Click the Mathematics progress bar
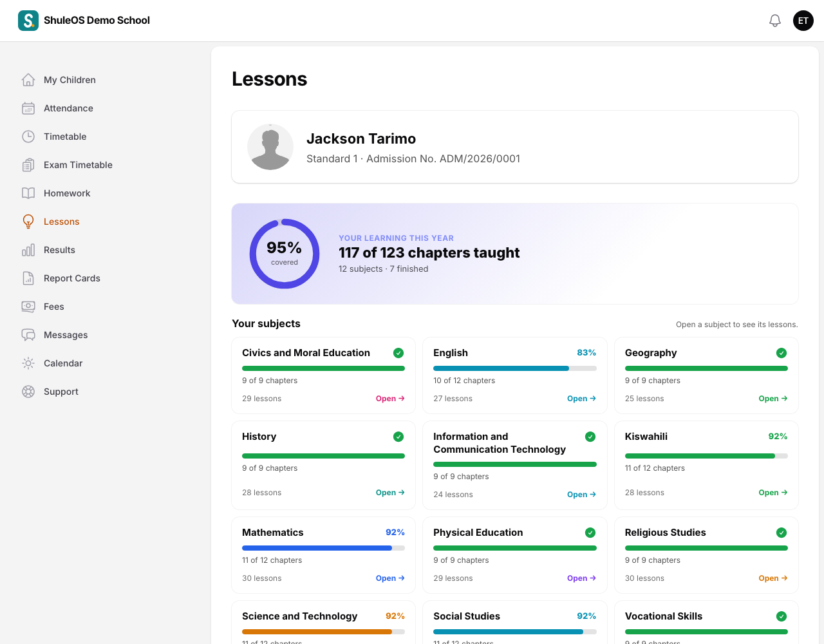 pyautogui.click(x=323, y=548)
